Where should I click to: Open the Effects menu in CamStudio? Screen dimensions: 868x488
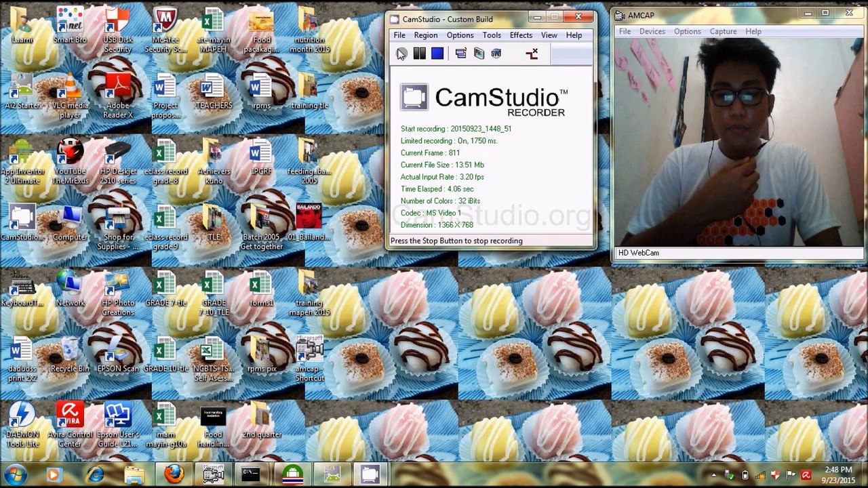click(x=521, y=35)
